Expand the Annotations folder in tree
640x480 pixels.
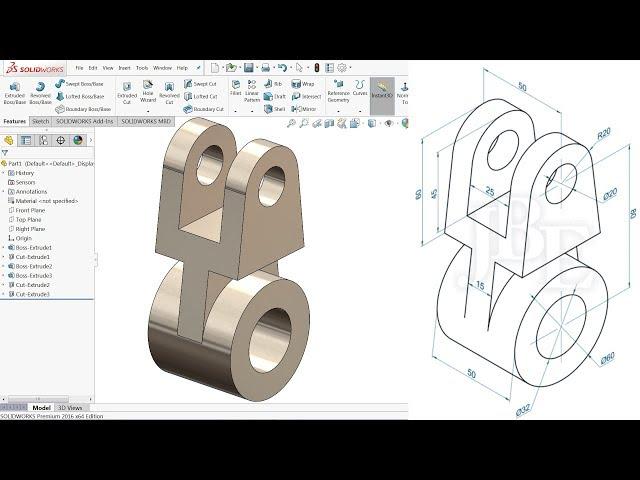tap(4, 191)
